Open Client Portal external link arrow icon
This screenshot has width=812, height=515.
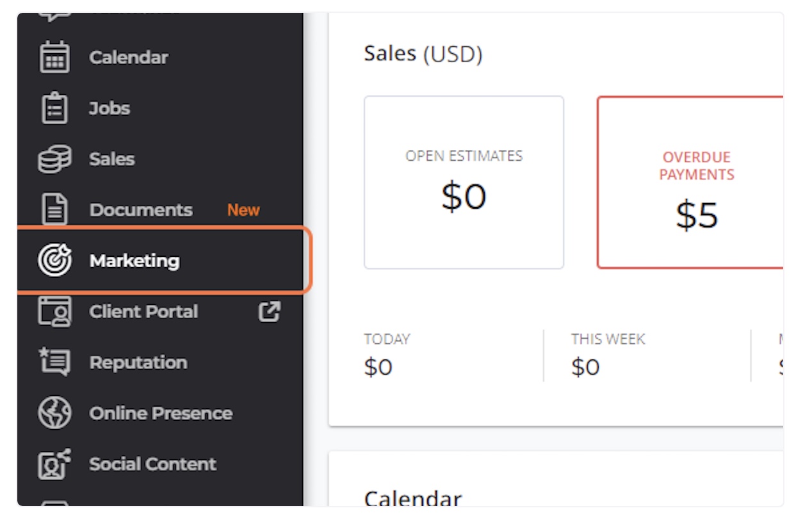coord(269,312)
